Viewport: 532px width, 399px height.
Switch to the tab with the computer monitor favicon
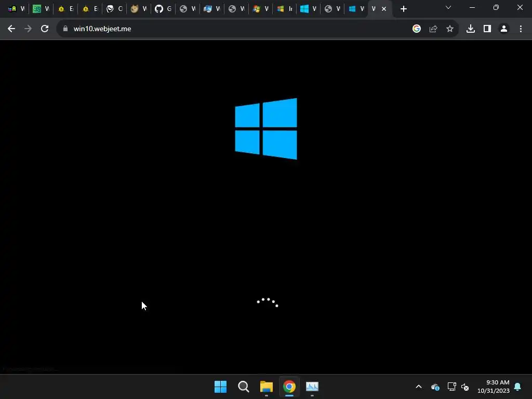tap(212, 9)
